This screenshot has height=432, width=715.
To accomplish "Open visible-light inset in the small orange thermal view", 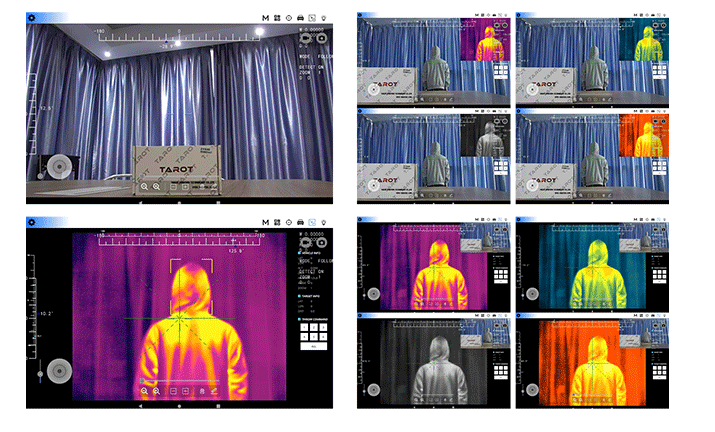I will tap(644, 333).
